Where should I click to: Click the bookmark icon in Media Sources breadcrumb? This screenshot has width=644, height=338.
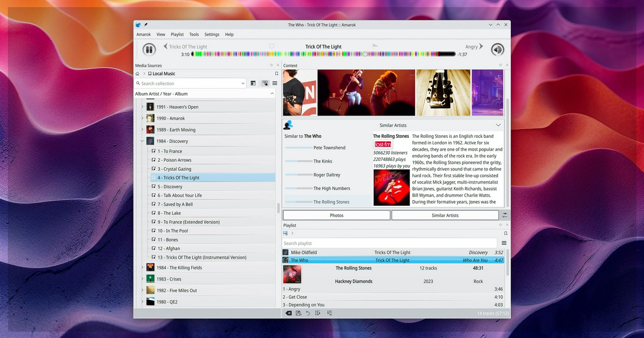click(276, 73)
